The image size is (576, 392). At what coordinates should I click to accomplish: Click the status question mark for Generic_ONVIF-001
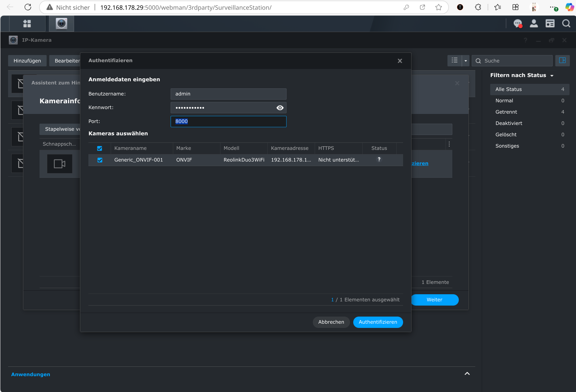[379, 160]
